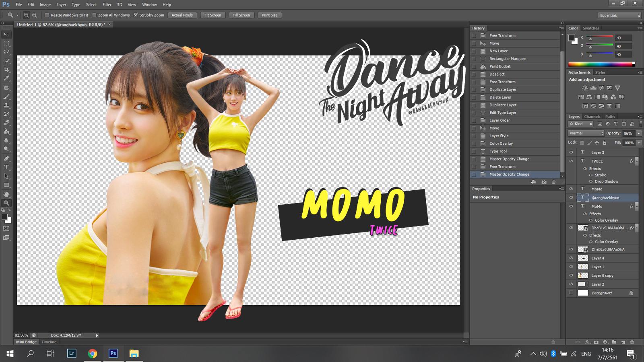This screenshot has height=362, width=644.
Task: Open the Fill value dropdown arrow
Action: (639, 143)
